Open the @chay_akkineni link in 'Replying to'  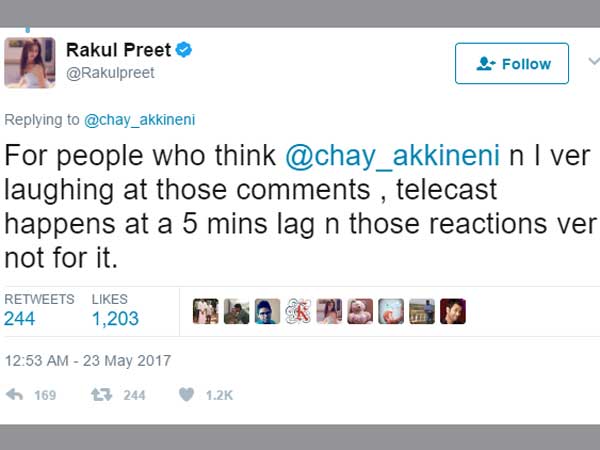(x=139, y=120)
